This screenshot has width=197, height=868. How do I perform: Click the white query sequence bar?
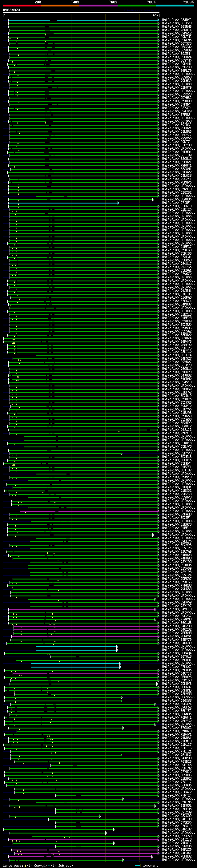pos(81,12)
